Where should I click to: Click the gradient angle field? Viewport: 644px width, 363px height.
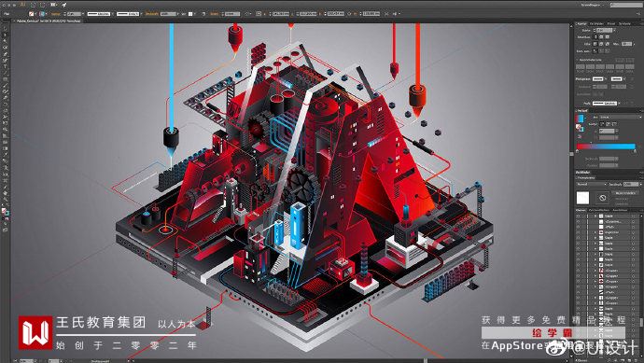(607, 131)
